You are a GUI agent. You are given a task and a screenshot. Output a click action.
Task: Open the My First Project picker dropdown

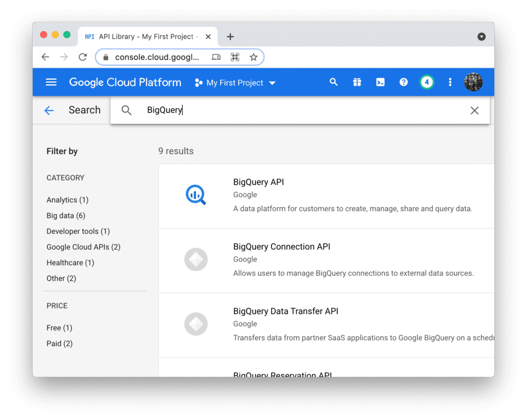tap(235, 83)
